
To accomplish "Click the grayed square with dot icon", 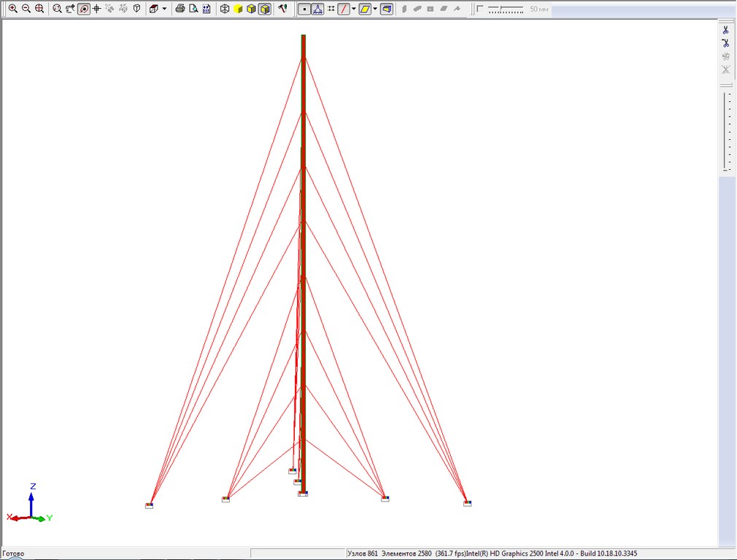I will tap(431, 9).
